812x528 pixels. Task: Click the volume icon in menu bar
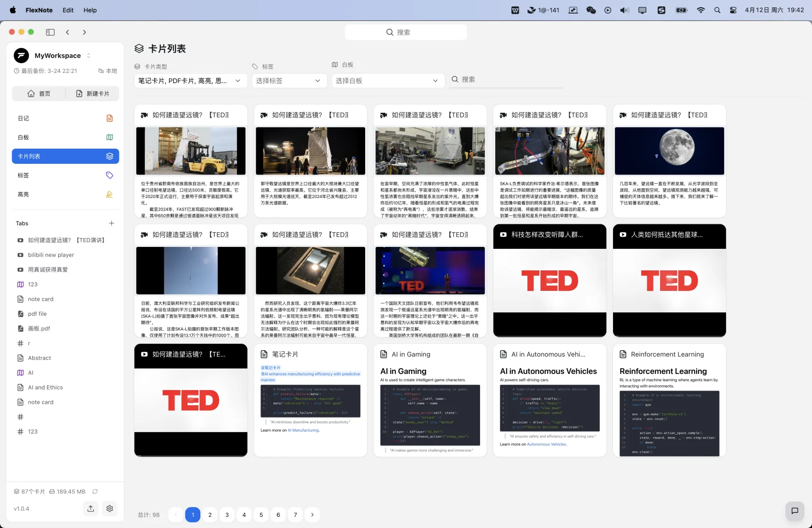[x=624, y=10]
